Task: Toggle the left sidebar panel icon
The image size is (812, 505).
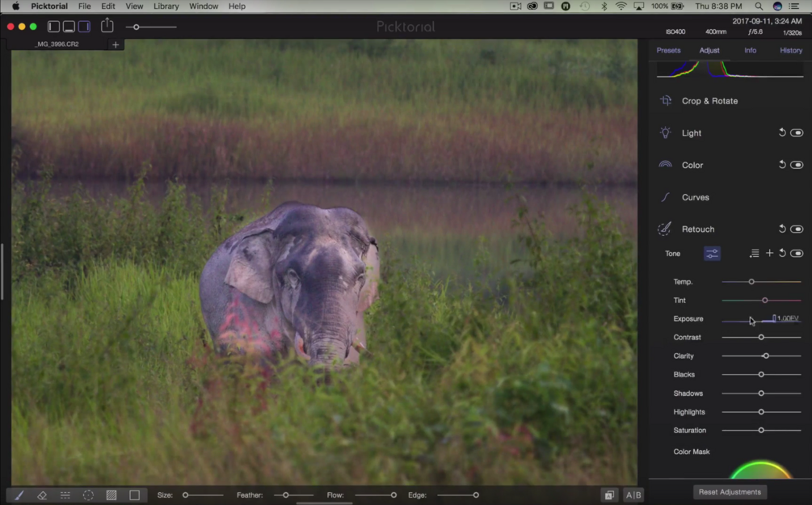Action: click(53, 27)
